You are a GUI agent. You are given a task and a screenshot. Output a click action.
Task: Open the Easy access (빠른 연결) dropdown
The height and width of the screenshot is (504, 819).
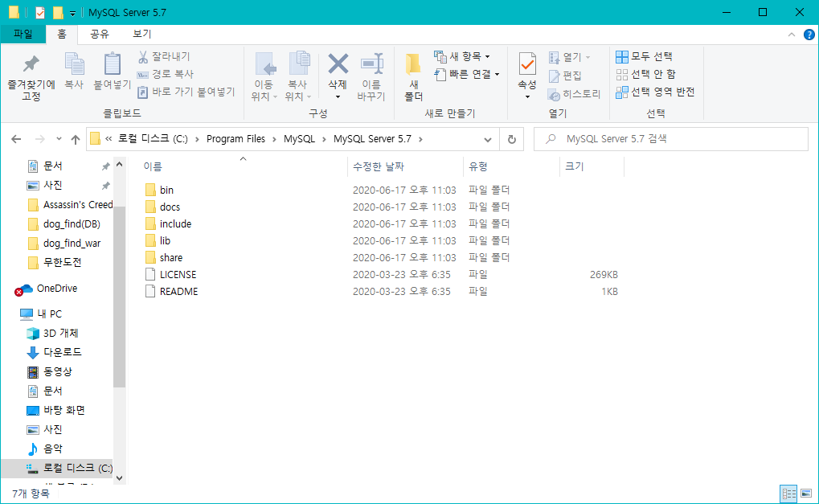466,74
